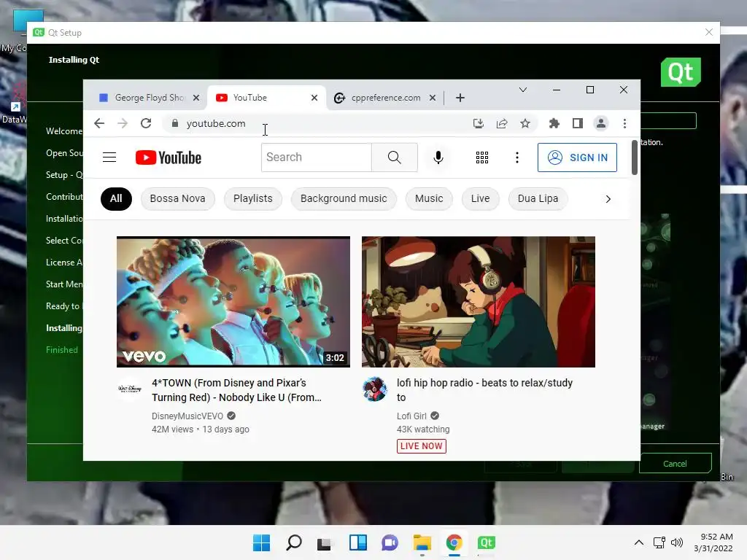Reload the youtube.com page
Image resolution: width=747 pixels, height=560 pixels.
pos(146,123)
